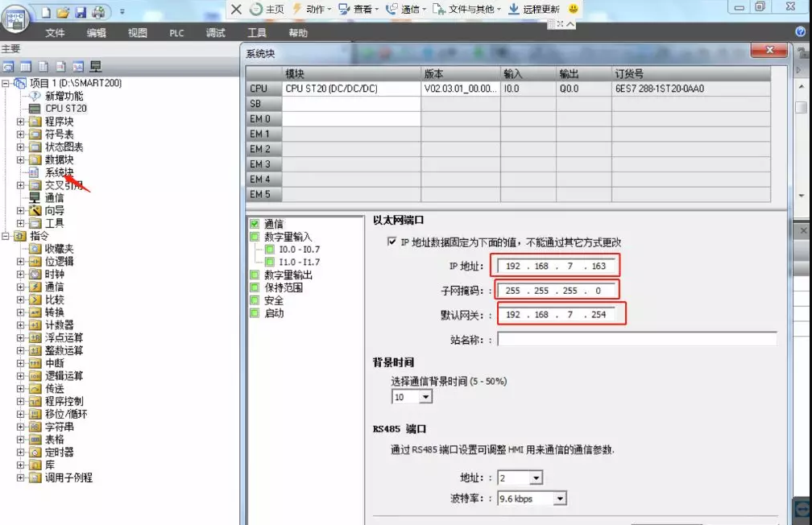Screen dimensions: 812x525
Task: Select 数字量输出 in the system block list
Action: pyautogui.click(x=288, y=275)
